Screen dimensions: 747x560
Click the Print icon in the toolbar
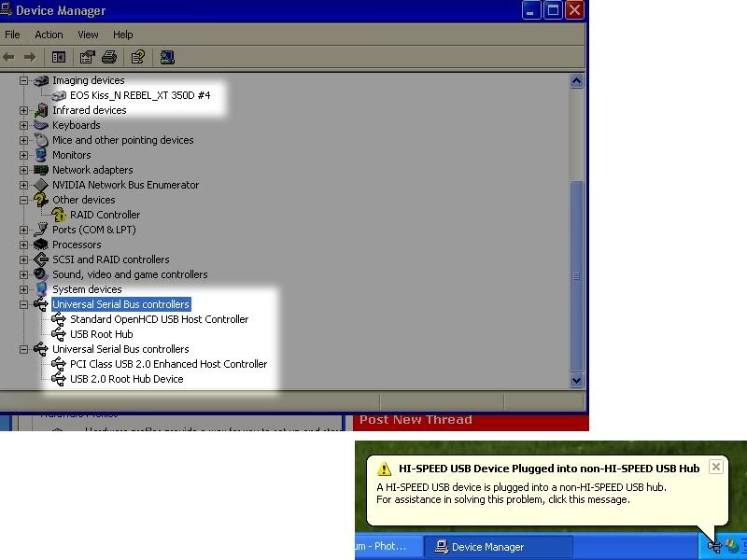(x=109, y=57)
